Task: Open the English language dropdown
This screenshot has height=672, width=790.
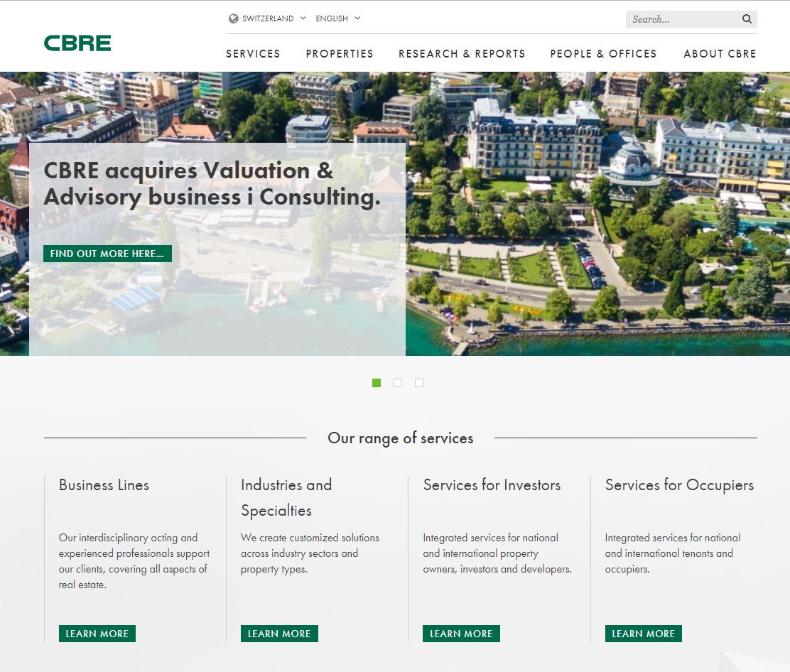Action: click(x=337, y=18)
